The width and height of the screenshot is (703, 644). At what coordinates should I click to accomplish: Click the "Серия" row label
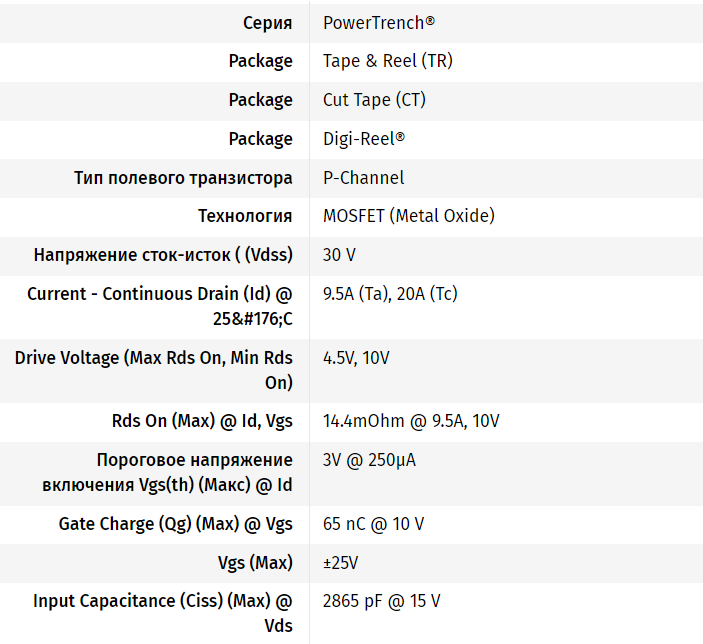pos(267,22)
